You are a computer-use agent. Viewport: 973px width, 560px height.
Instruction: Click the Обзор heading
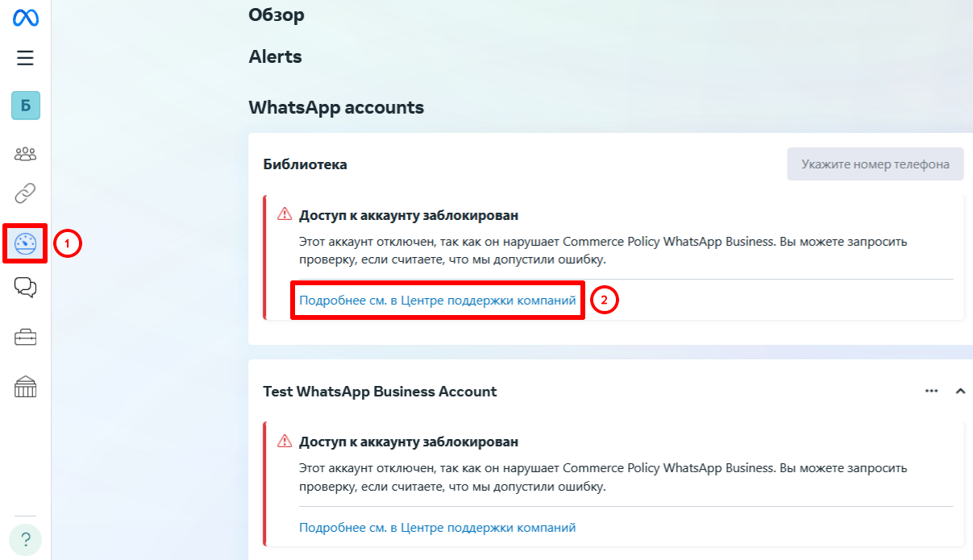pos(277,15)
